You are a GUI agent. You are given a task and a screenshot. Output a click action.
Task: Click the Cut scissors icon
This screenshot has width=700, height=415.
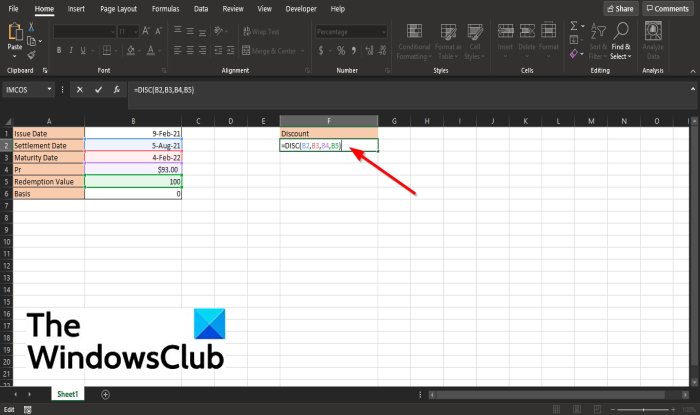(31, 27)
